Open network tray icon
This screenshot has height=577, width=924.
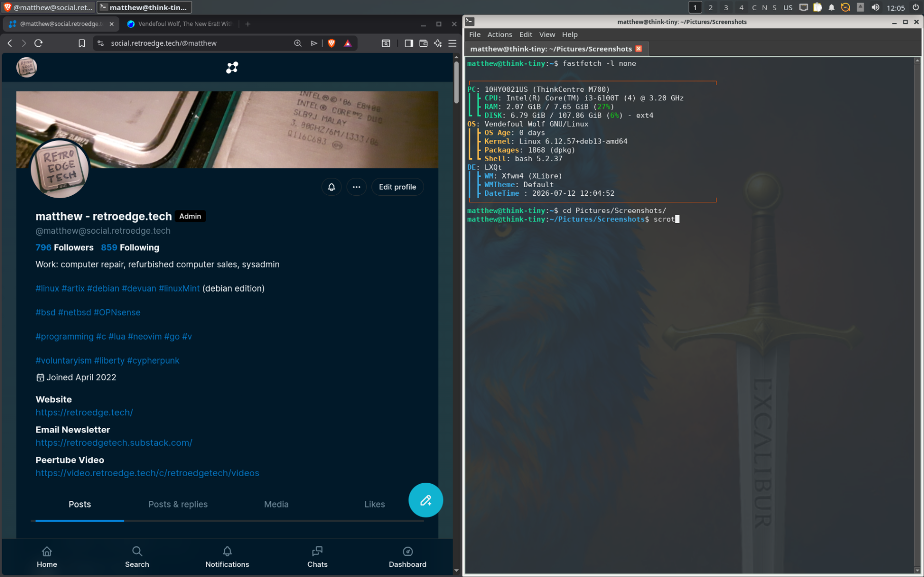pyautogui.click(x=803, y=7)
